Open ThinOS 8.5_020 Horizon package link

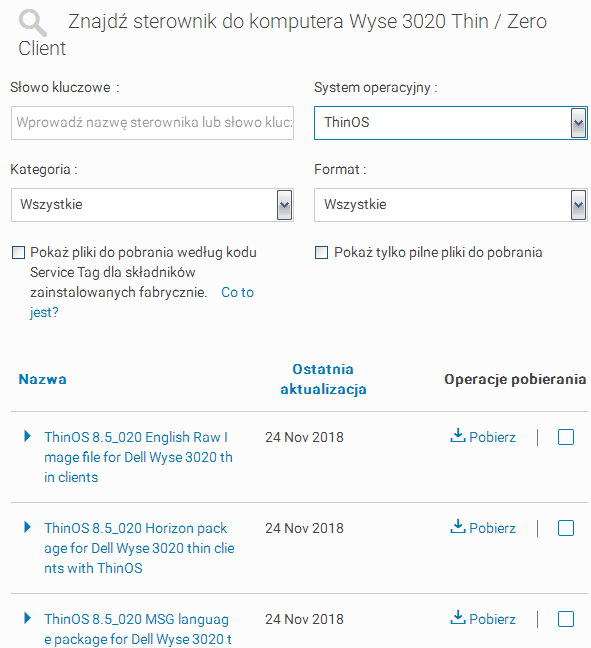139,548
